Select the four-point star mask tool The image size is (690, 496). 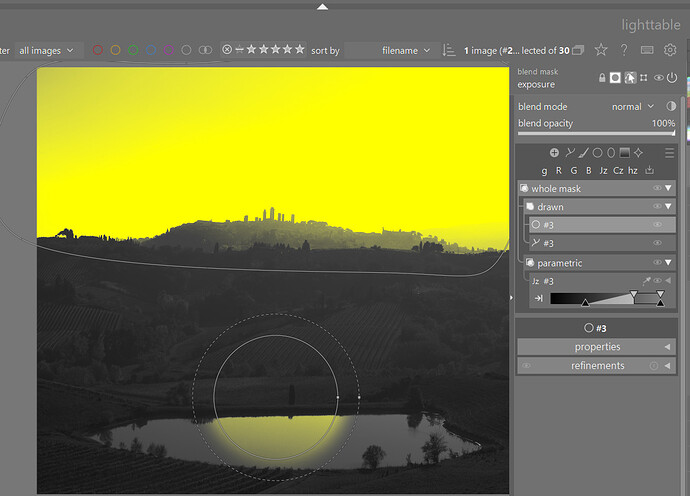[639, 153]
